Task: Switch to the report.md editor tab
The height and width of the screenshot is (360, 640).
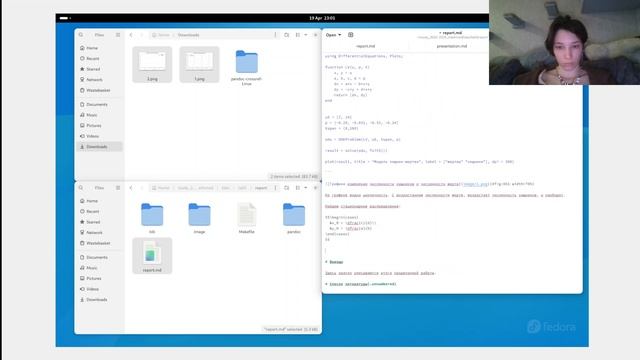Action: click(x=365, y=46)
